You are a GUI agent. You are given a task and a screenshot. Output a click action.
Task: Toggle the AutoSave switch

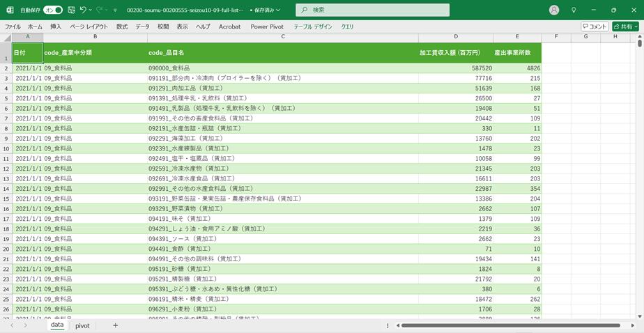click(x=52, y=10)
